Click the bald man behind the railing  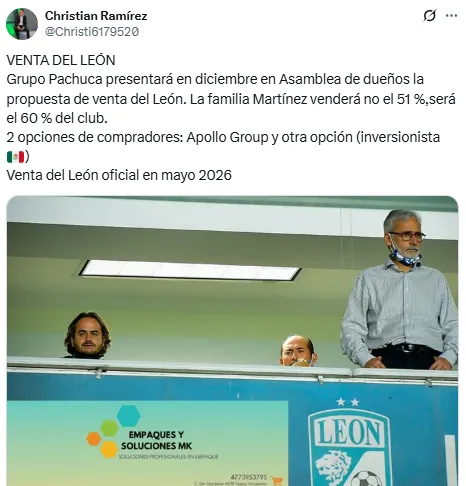click(298, 350)
